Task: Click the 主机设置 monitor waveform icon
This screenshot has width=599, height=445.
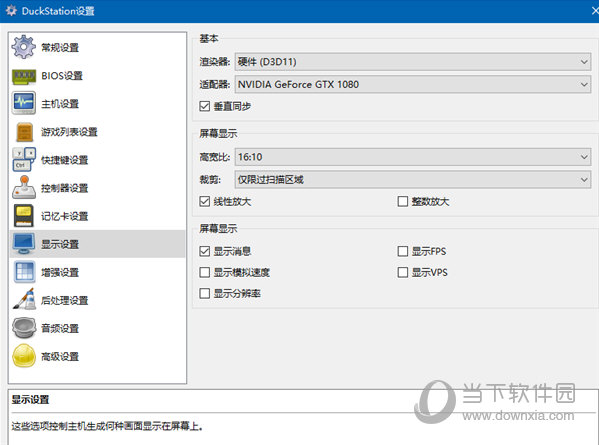Action: (24, 103)
